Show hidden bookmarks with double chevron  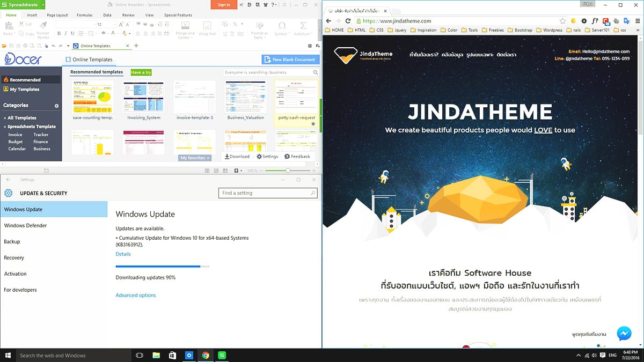tap(638, 30)
